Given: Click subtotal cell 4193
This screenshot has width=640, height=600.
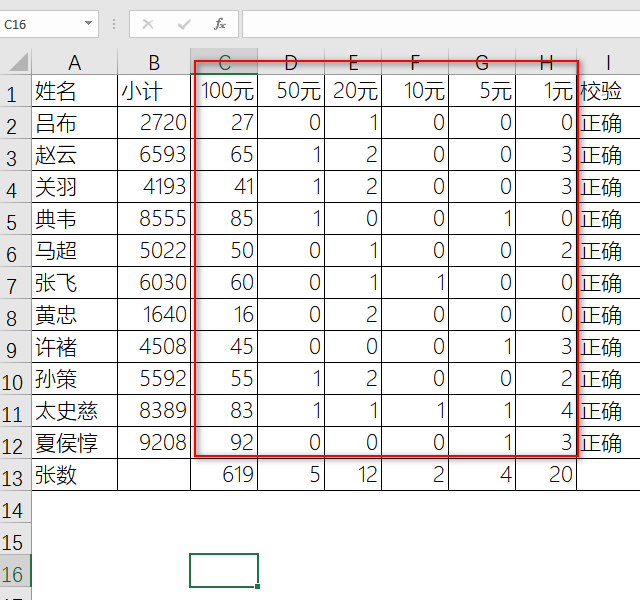Looking at the screenshot, I should (154, 187).
